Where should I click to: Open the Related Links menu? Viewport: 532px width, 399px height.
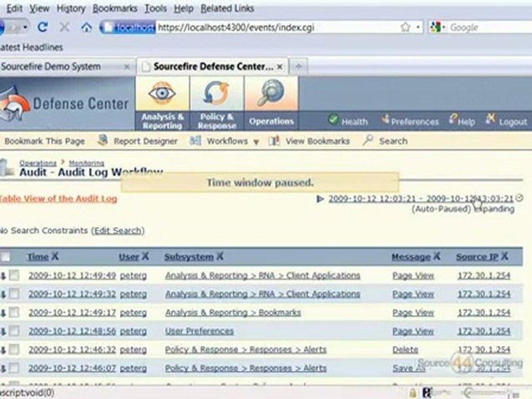[x=227, y=8]
